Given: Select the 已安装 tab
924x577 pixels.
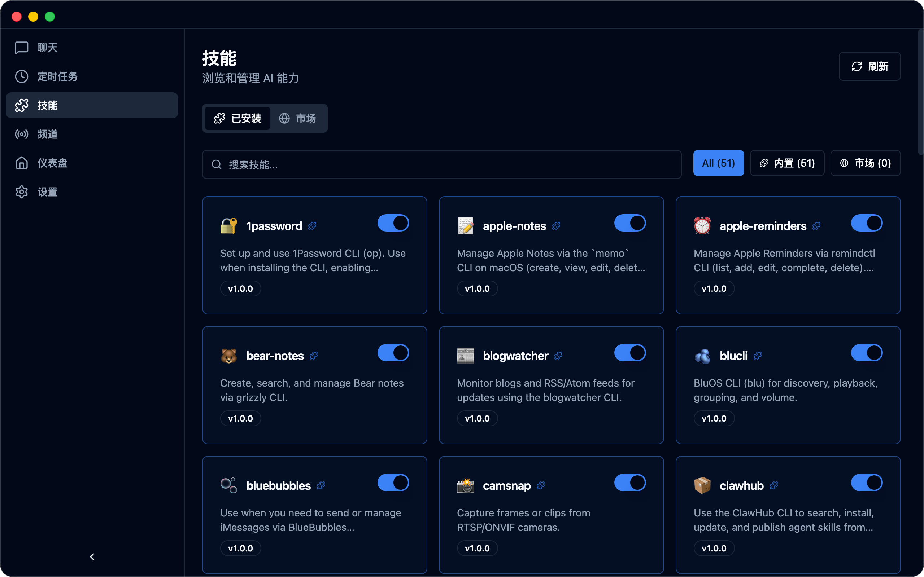Looking at the screenshot, I should [237, 118].
